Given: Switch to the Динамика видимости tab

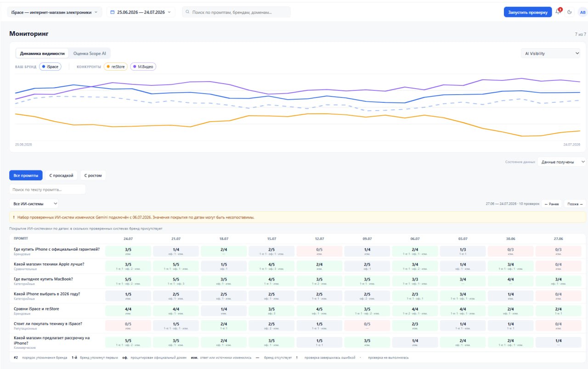Looking at the screenshot, I should (42, 53).
